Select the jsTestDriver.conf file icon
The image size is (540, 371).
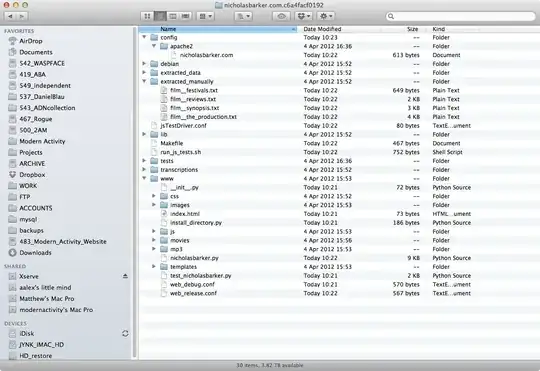154,125
